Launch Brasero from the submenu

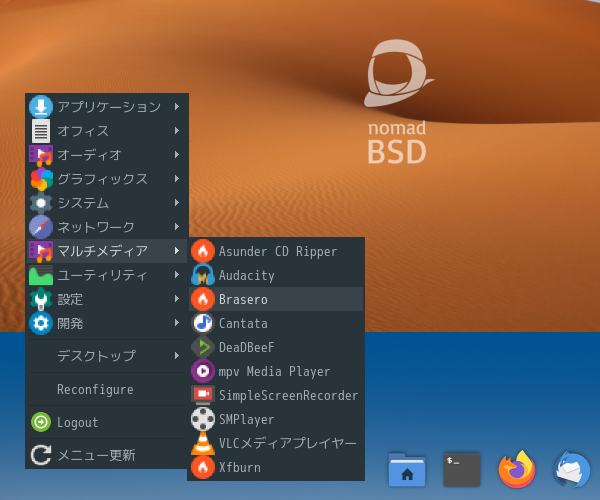276,299
